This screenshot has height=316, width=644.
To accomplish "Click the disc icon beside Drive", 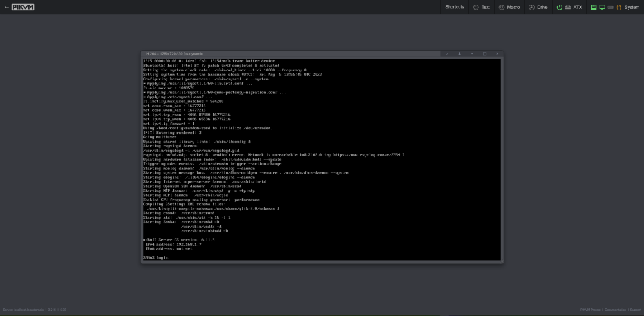I will 531,7.
